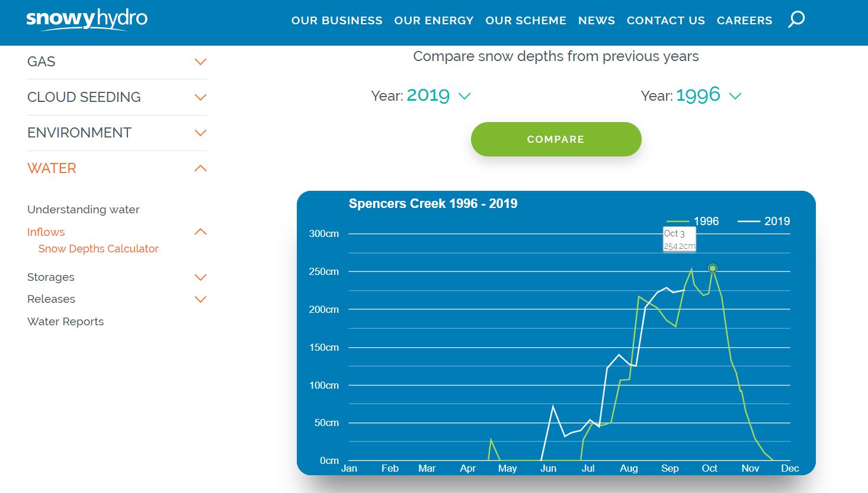Expand the Storages submenu chevron
The height and width of the screenshot is (493, 868).
[200, 277]
